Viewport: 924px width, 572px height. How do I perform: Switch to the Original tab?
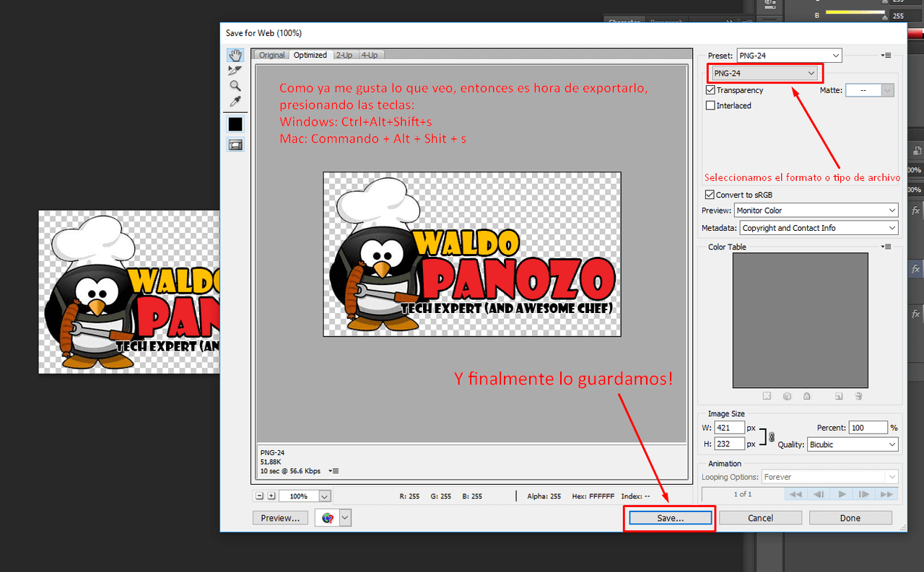tap(272, 55)
